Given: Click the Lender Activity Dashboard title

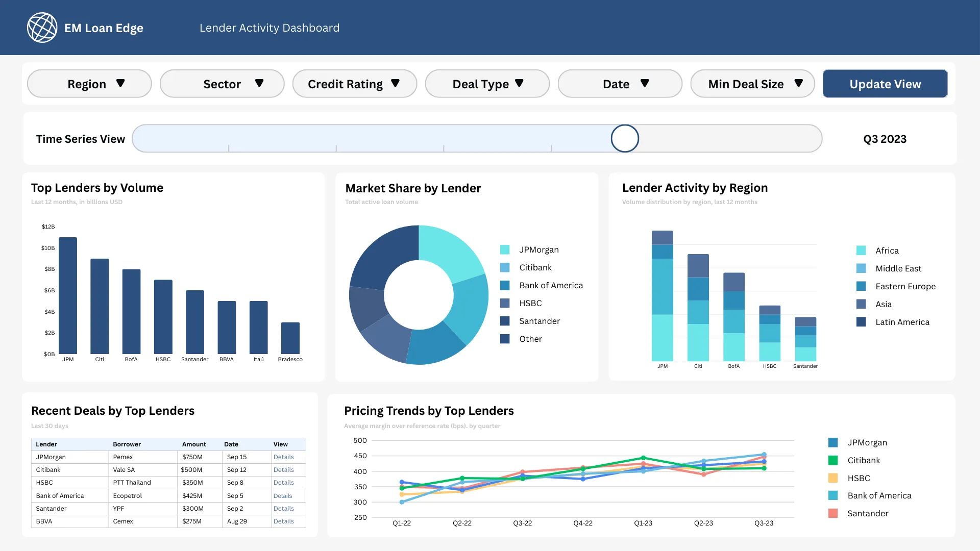Looking at the screenshot, I should [x=269, y=28].
